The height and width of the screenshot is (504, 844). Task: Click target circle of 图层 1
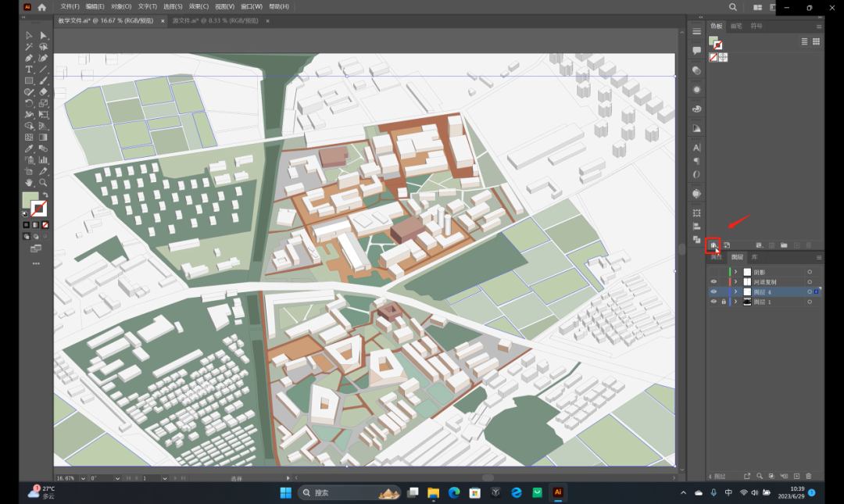pos(810,302)
